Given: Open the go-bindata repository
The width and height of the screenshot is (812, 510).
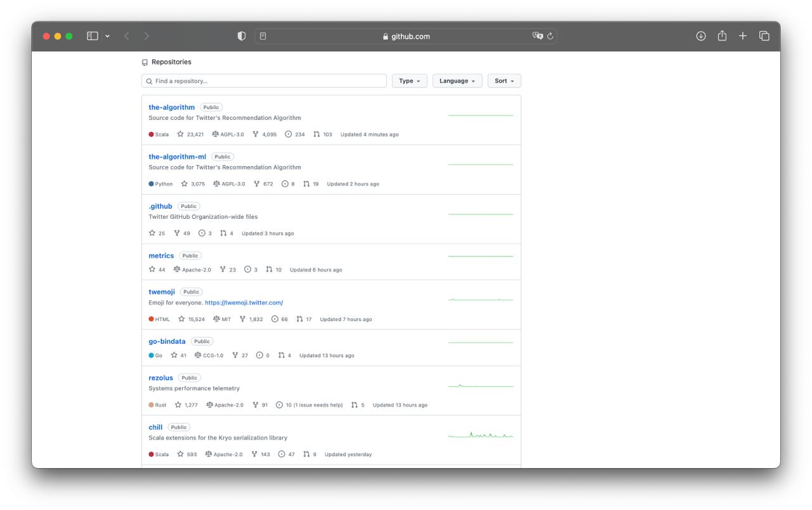Looking at the screenshot, I should tap(167, 341).
